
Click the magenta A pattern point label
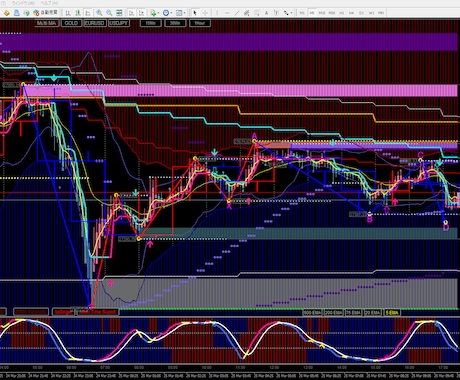tap(254, 136)
